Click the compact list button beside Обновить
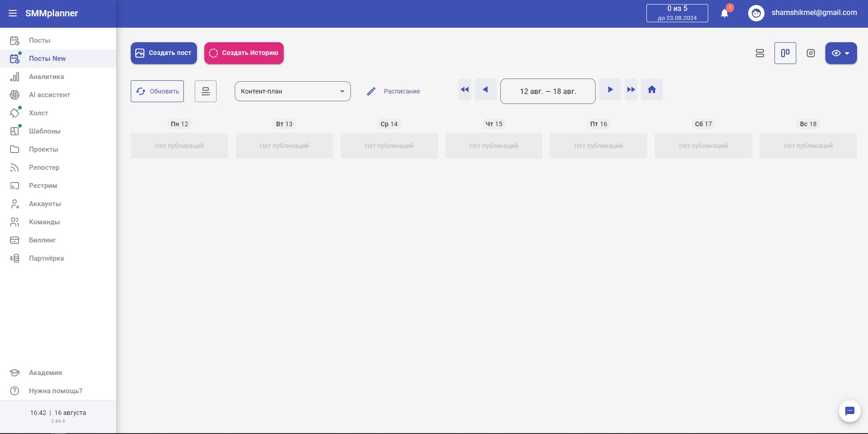Screen dimensions: 868x434 point(206,91)
